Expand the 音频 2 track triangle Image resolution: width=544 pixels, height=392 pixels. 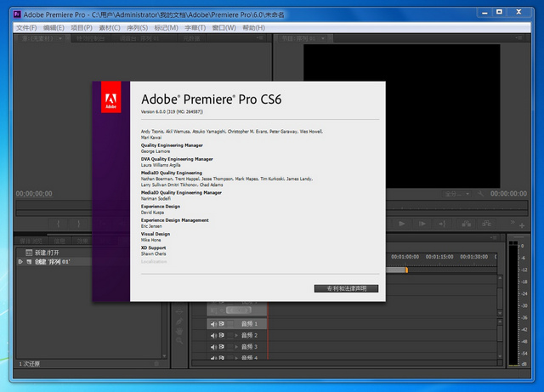(x=235, y=336)
